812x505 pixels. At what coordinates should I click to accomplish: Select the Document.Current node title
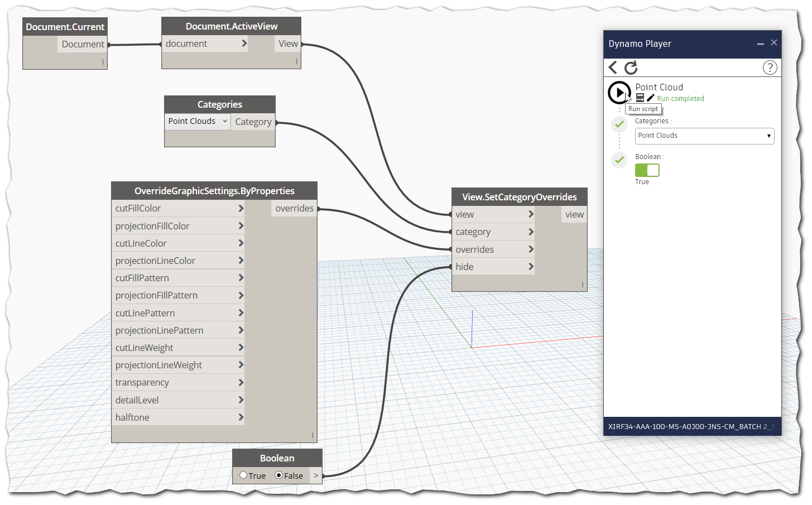65,27
